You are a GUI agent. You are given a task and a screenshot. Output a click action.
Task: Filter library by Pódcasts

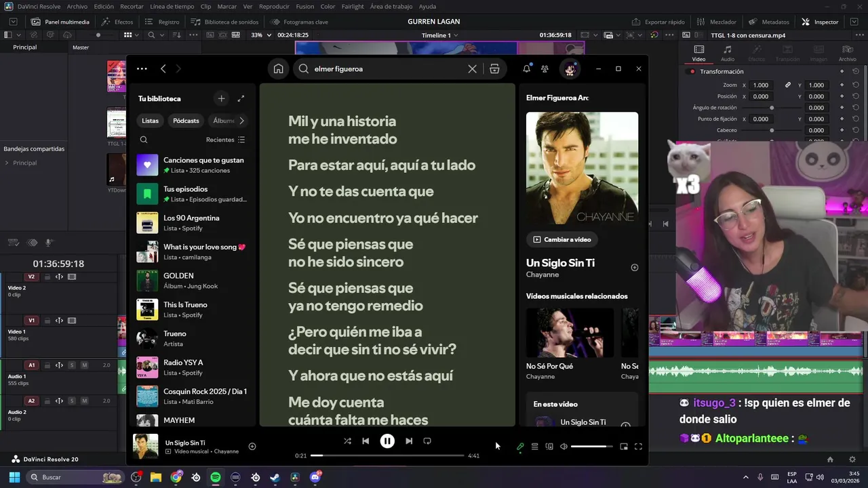point(186,121)
